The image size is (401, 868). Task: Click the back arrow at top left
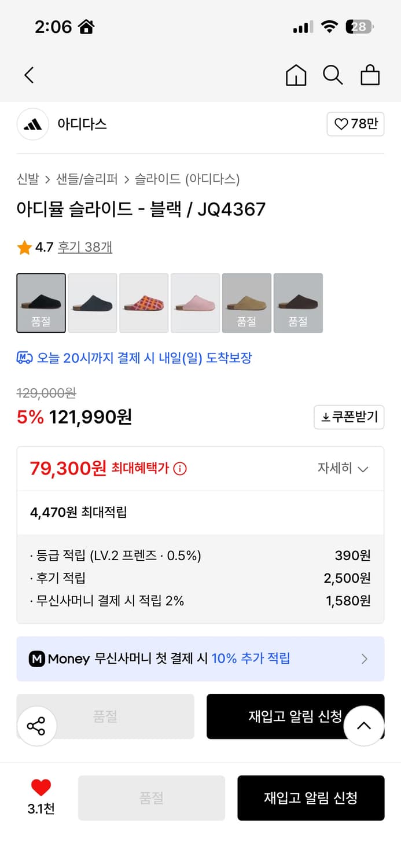click(x=29, y=75)
